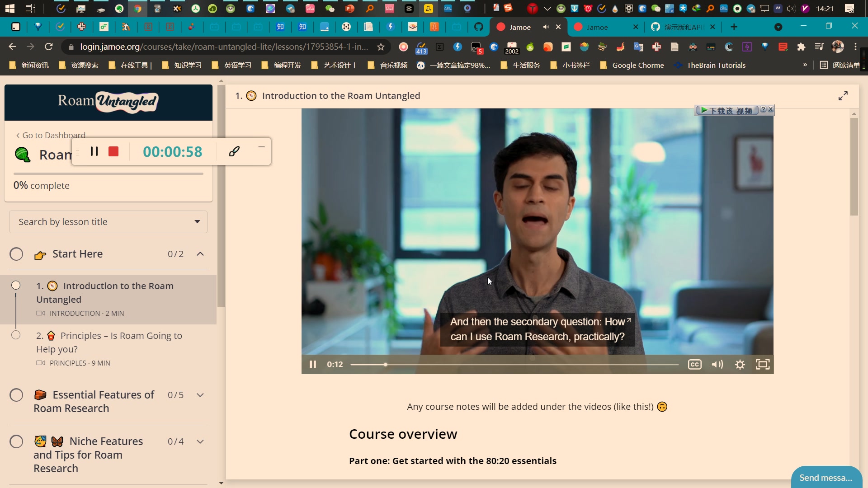Close the video download overlay
Viewport: 868px width, 488px height.
click(771, 109)
